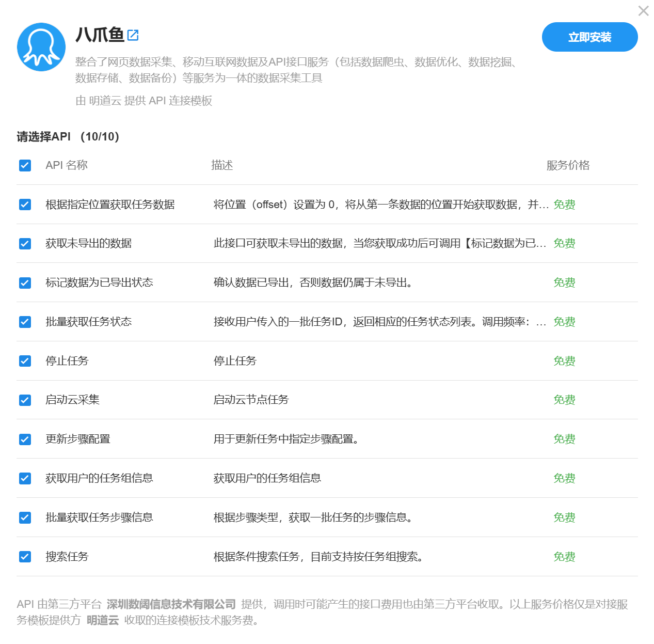The height and width of the screenshot is (644, 654).
Task: Uncheck the 获取未导出的数据 checkbox
Action: coord(25,244)
